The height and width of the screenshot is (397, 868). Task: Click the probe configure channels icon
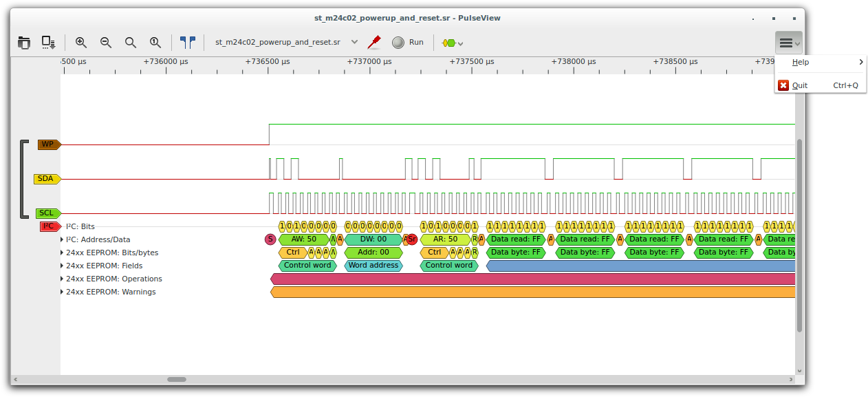click(374, 43)
